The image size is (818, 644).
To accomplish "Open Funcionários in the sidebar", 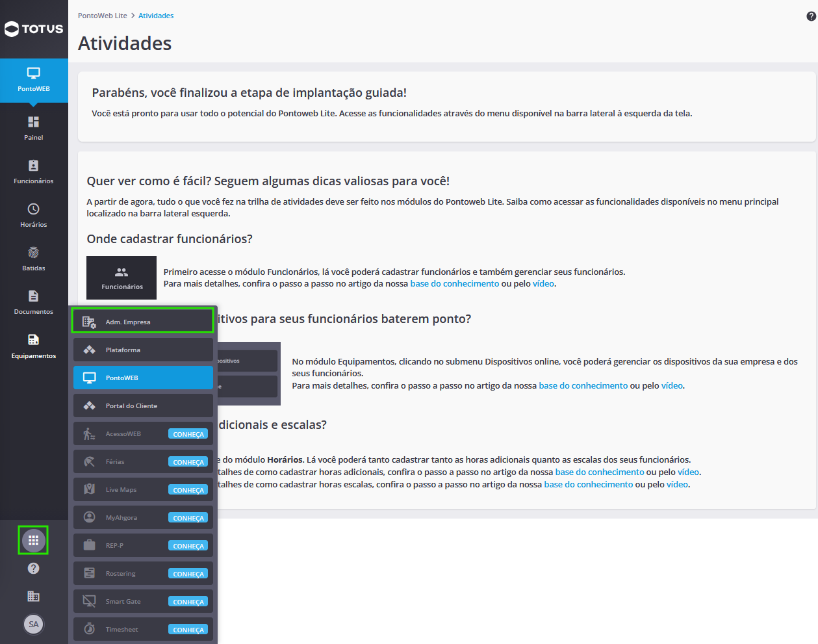I will [34, 172].
